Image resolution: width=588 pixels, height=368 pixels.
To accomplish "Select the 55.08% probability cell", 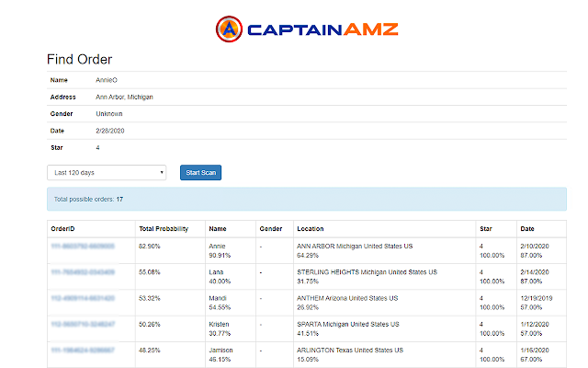I will coord(170,276).
